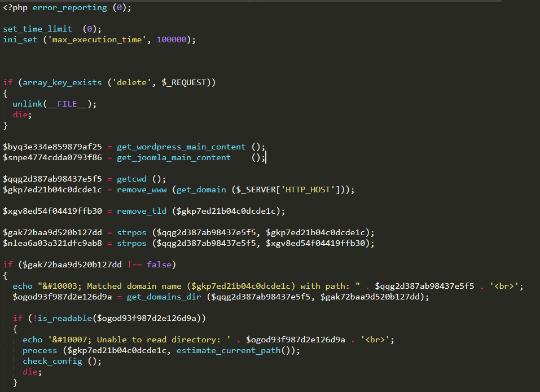This screenshot has width=540, height=392.
Task: Click get_wordpress_main_content function name
Action: 181,147
